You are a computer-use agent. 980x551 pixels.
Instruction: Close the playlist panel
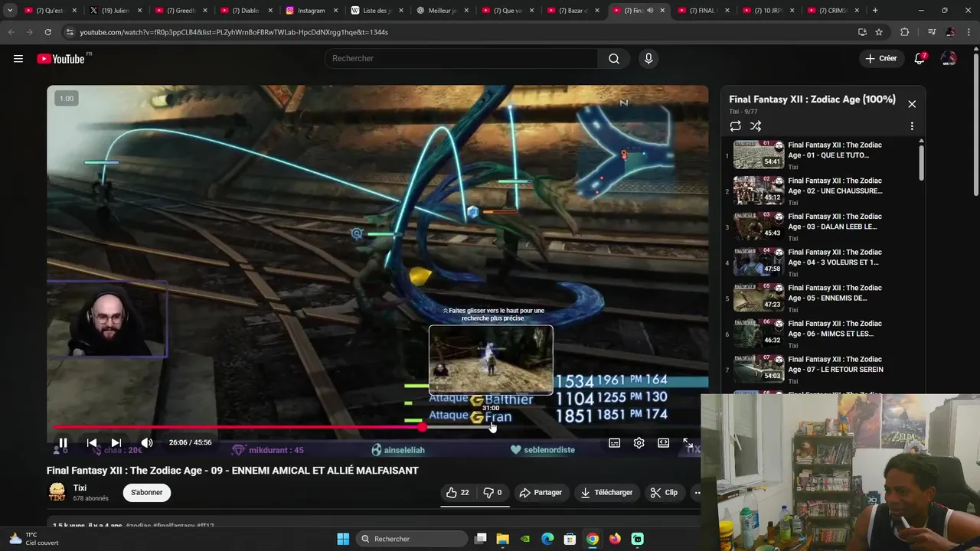(912, 104)
